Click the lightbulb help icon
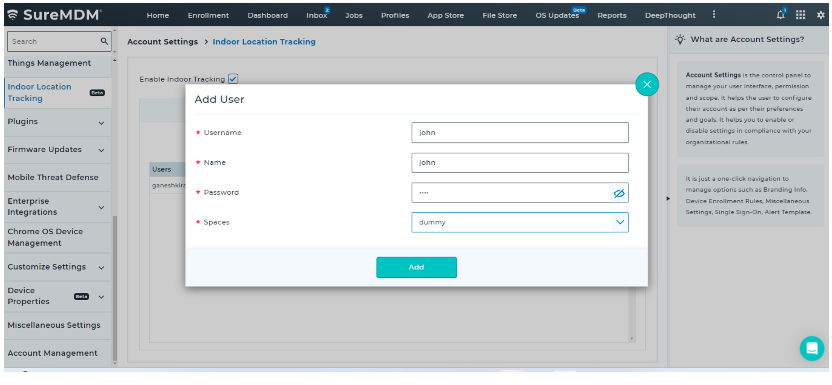Image resolution: width=832 pixels, height=385 pixels. [x=680, y=39]
